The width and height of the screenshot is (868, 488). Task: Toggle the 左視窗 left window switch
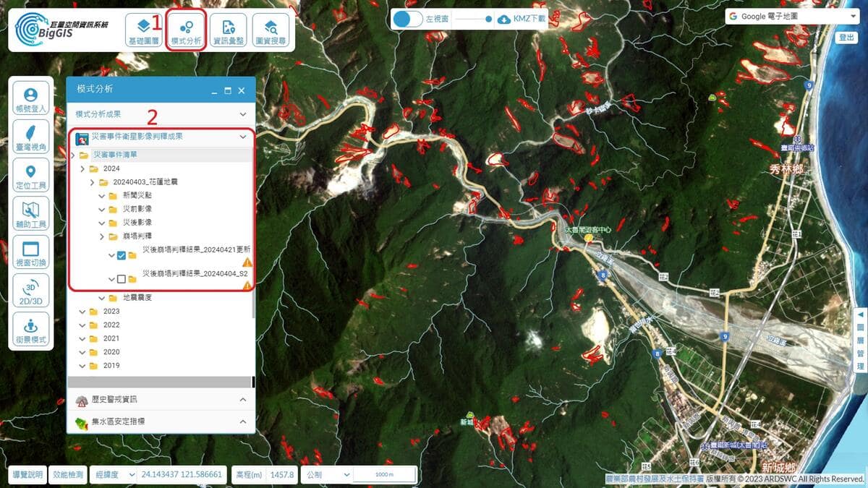click(407, 20)
